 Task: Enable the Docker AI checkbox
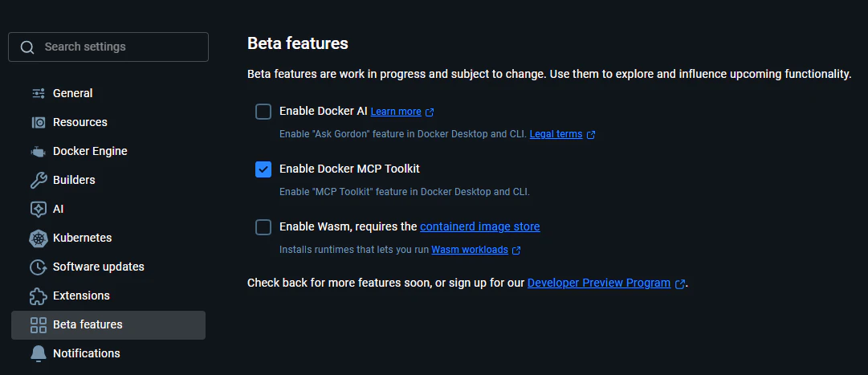[x=263, y=112]
